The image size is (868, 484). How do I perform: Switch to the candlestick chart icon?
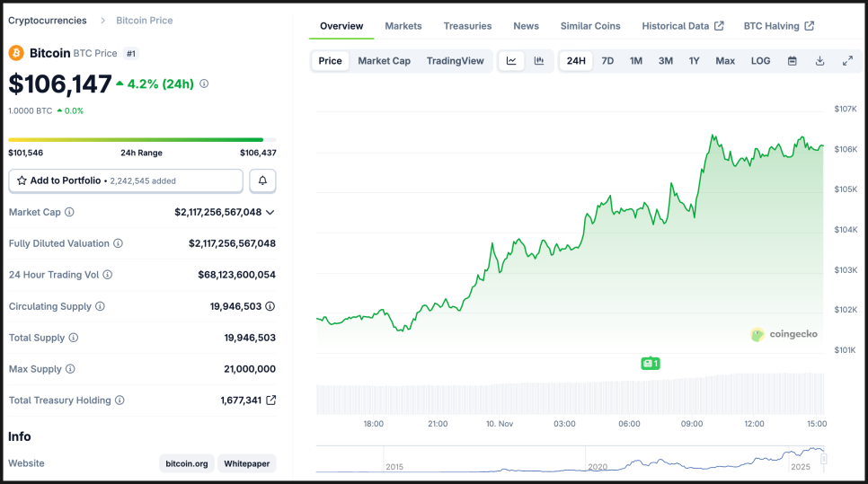point(539,61)
